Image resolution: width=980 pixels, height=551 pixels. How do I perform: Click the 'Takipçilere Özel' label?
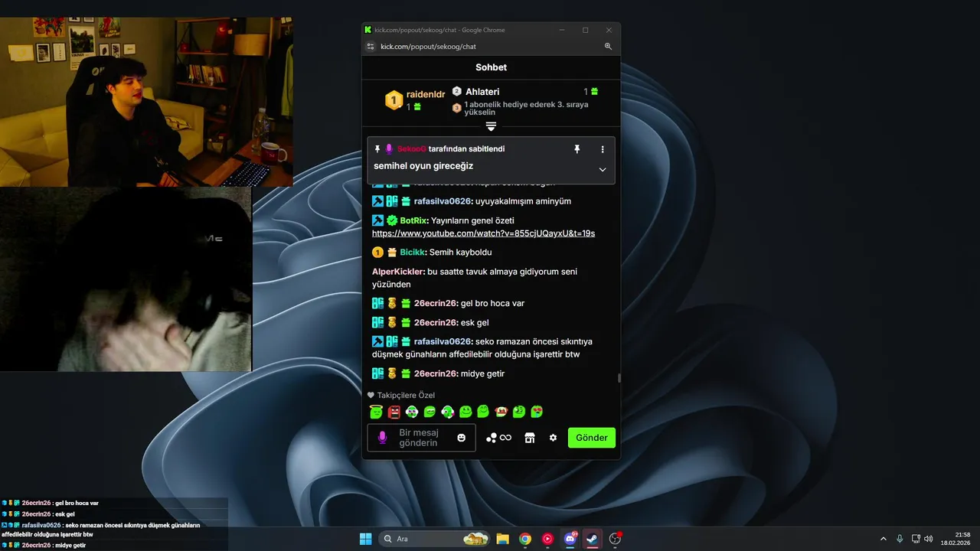(x=406, y=396)
